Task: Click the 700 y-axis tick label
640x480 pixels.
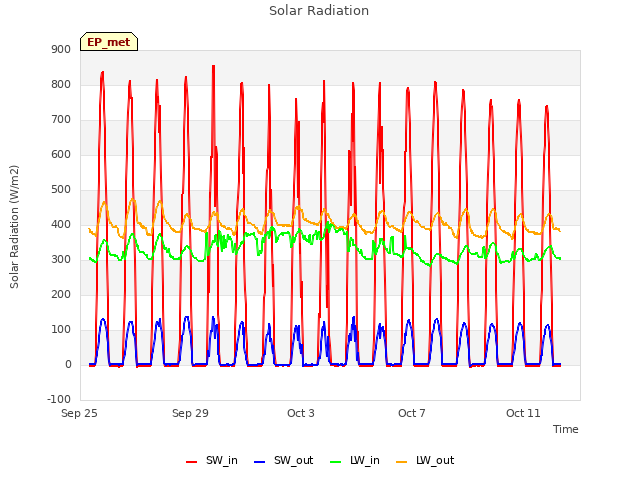Action: coord(61,120)
